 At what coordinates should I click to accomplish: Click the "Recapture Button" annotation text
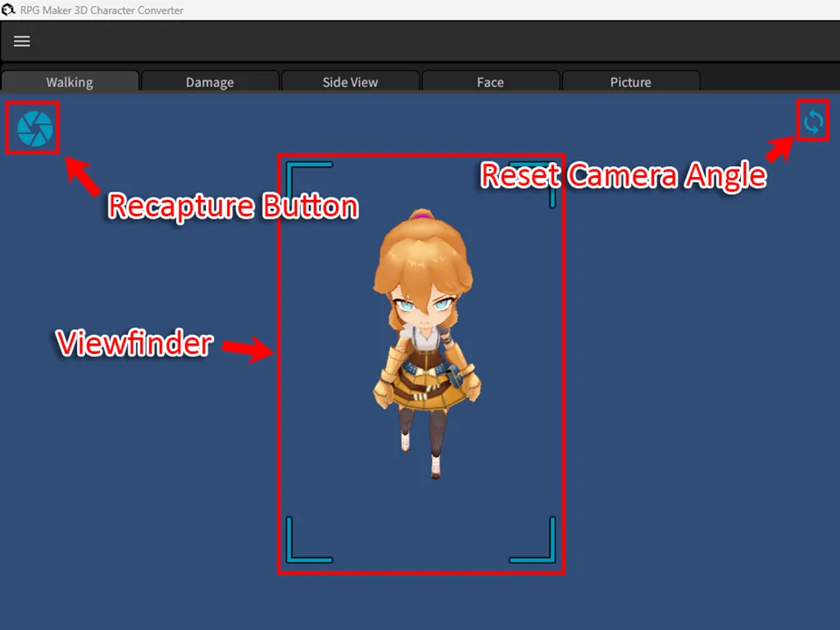tap(233, 206)
